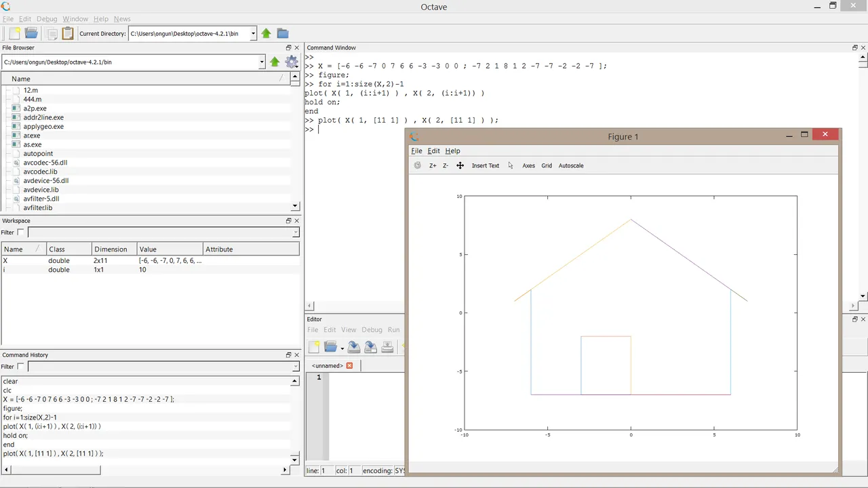868x488 pixels.
Task: Close the Workspace panel
Action: coord(296,220)
